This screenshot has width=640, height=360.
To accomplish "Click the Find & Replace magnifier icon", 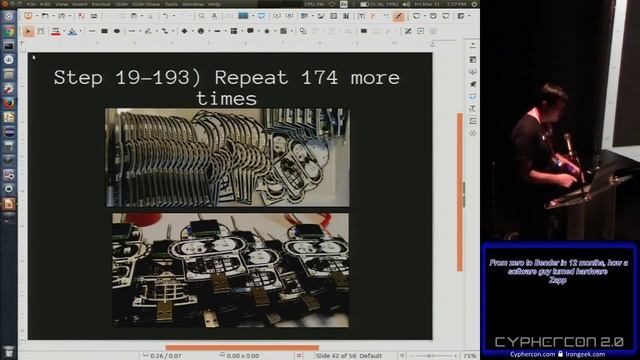I will pyautogui.click(x=202, y=16).
